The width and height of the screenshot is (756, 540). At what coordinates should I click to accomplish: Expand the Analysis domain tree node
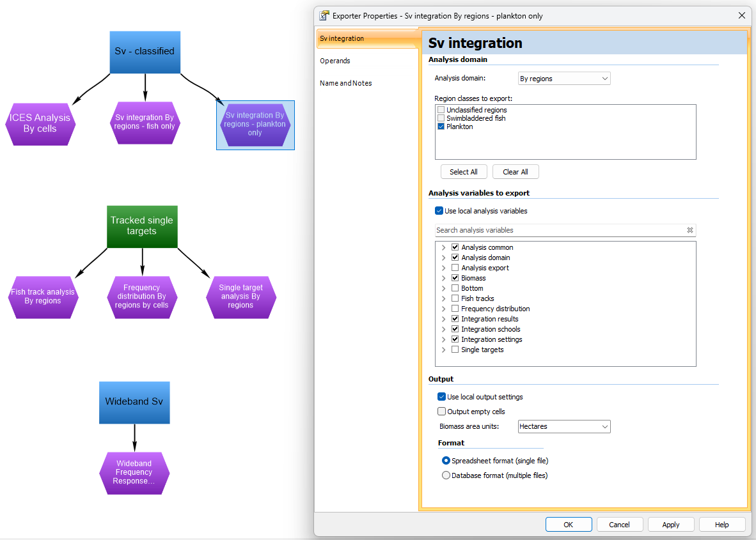(x=444, y=258)
